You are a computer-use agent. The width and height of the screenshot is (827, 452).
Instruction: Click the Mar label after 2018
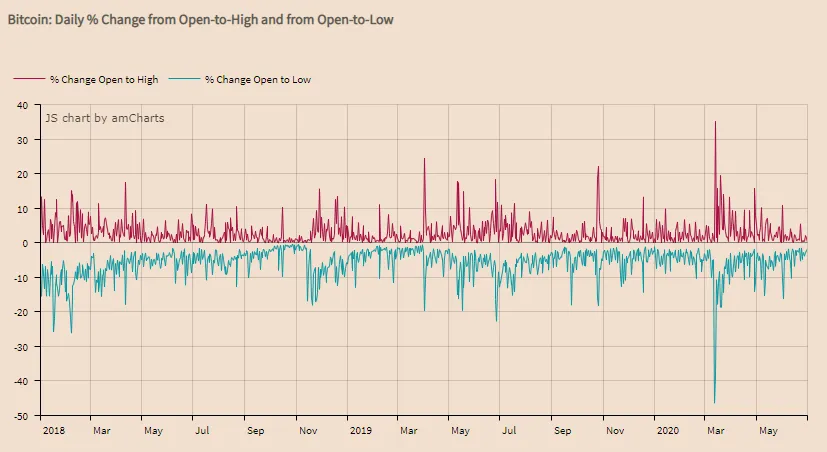pyautogui.click(x=102, y=430)
